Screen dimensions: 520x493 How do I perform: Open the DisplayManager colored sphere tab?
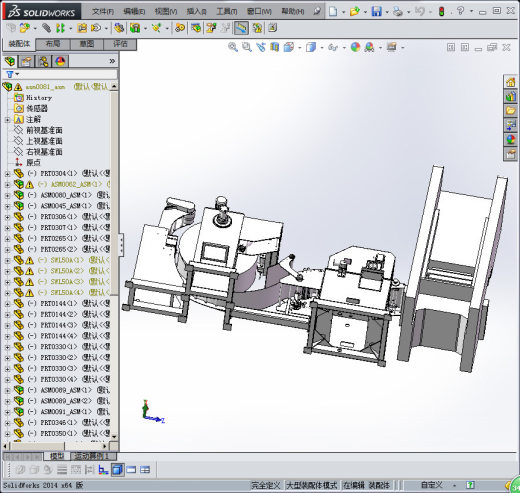tap(60, 61)
